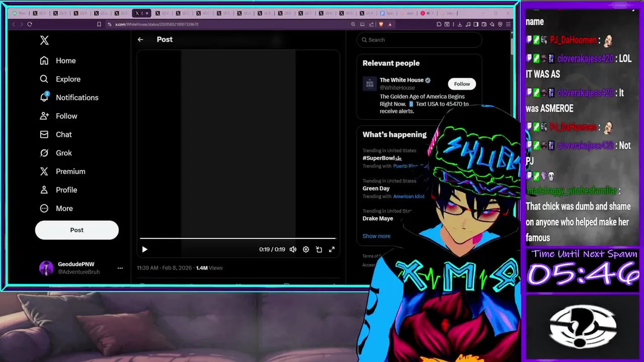The image size is (644, 362).
Task: Click the white Post button
Action: click(77, 230)
